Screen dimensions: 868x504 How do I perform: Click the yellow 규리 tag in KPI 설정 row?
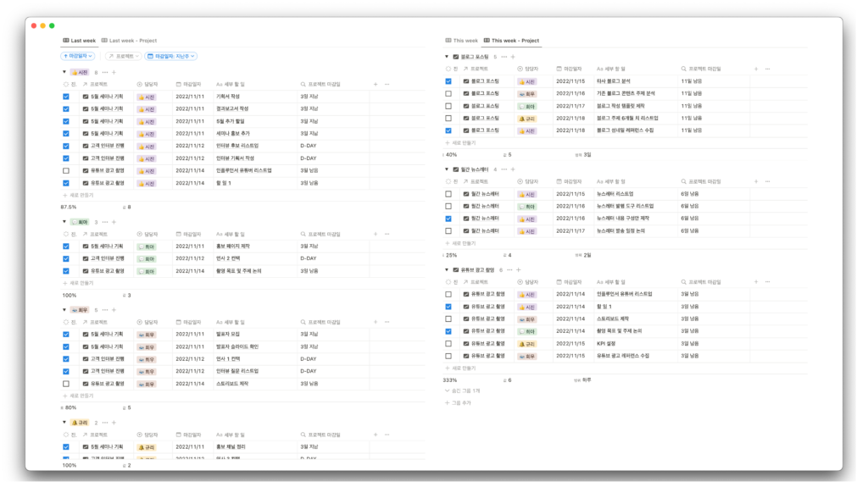(526, 344)
